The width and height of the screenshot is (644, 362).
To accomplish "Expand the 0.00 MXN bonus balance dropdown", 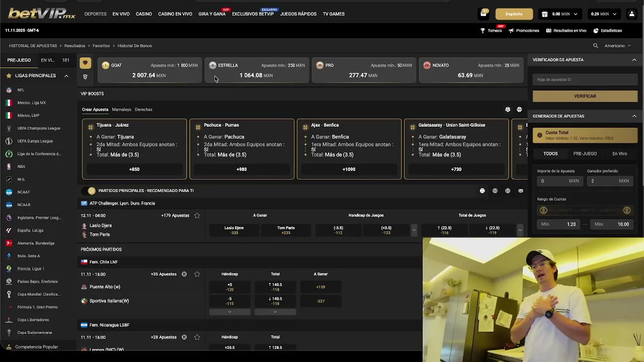I will [576, 14].
